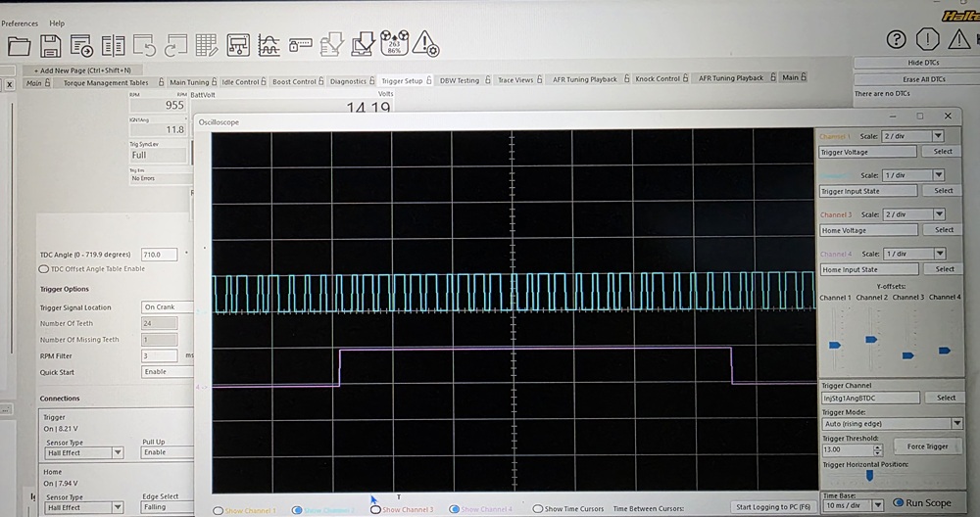Close the page with the small X button
This screenshot has height=517, width=980.
point(10,84)
